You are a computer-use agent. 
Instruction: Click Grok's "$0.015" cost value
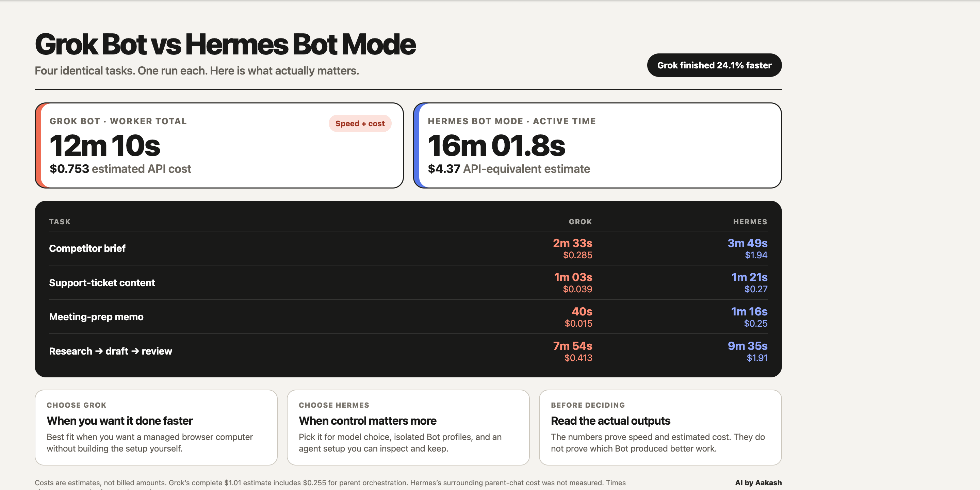pos(578,323)
